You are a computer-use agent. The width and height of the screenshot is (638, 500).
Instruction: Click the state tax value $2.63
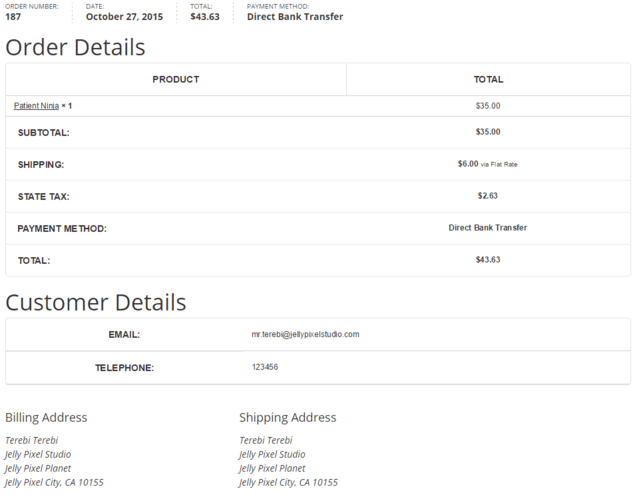[487, 196]
